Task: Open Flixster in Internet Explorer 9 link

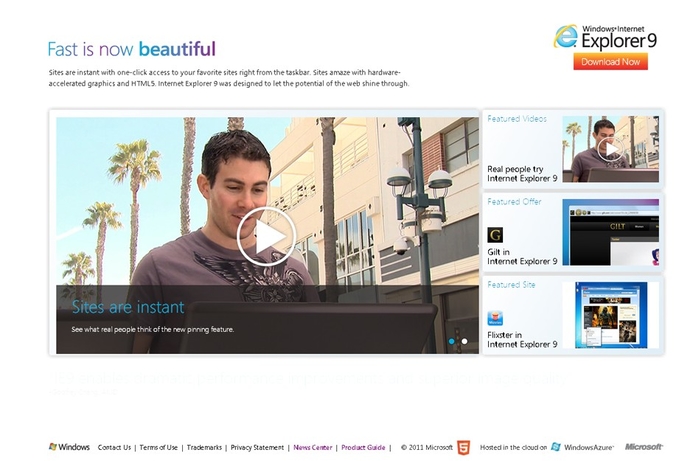Action: pyautogui.click(x=522, y=339)
